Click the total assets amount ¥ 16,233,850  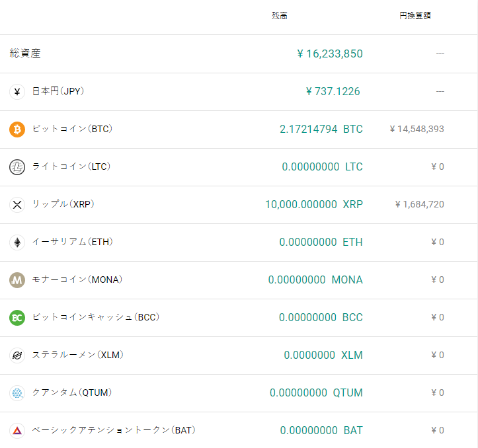coord(330,54)
